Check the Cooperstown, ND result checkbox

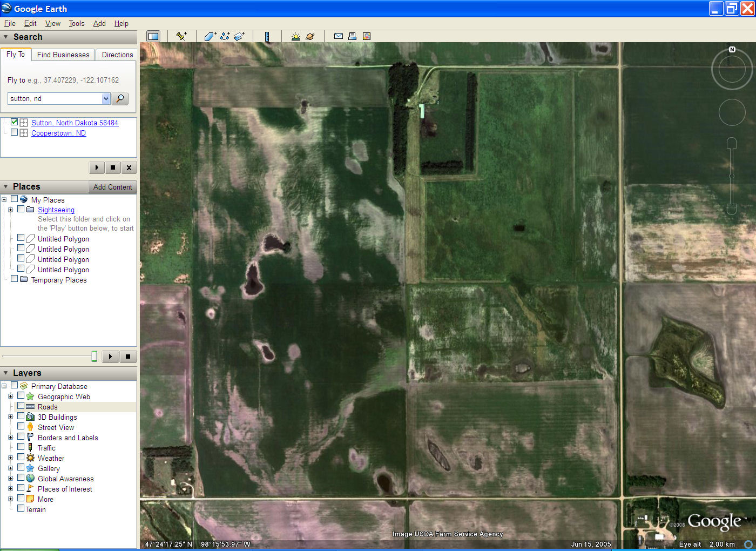tap(14, 132)
